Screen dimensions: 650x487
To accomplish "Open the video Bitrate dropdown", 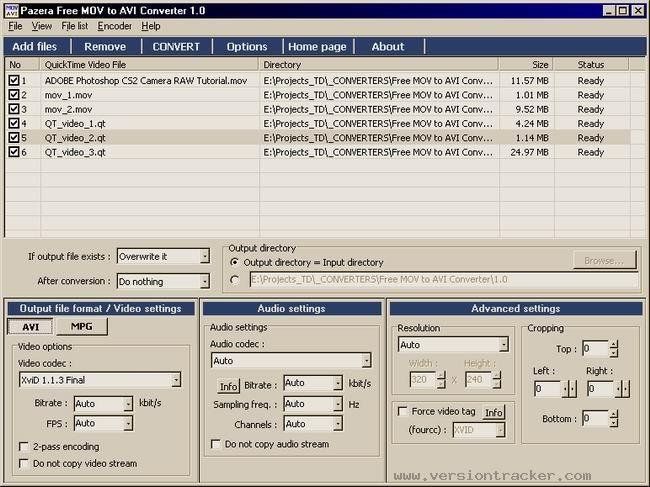I will [x=128, y=403].
